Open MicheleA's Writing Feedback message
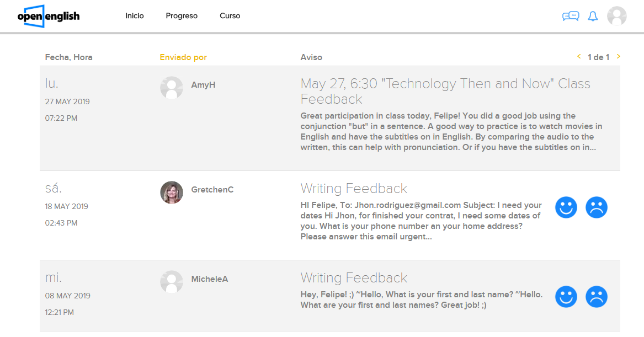The width and height of the screenshot is (644, 337). [x=354, y=278]
